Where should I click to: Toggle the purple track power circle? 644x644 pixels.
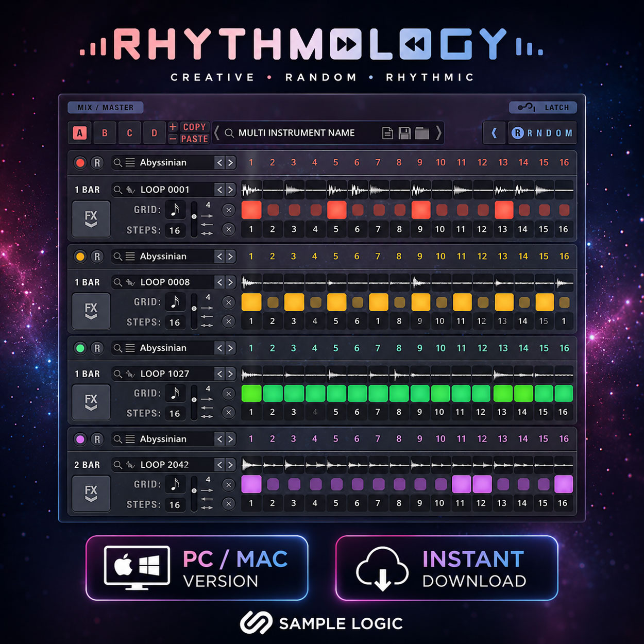[80, 439]
